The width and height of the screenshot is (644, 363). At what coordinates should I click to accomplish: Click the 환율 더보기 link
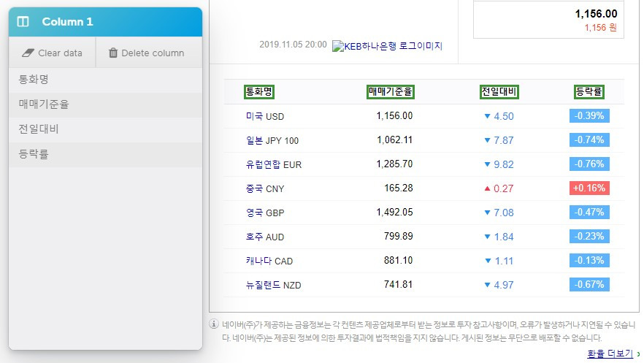point(610,354)
